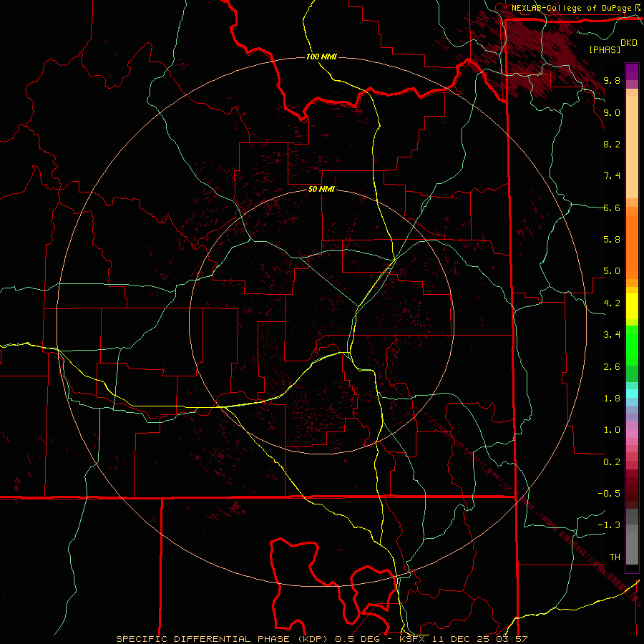Click the 1.0 scale value
The width and height of the screenshot is (644, 644).
(x=612, y=430)
